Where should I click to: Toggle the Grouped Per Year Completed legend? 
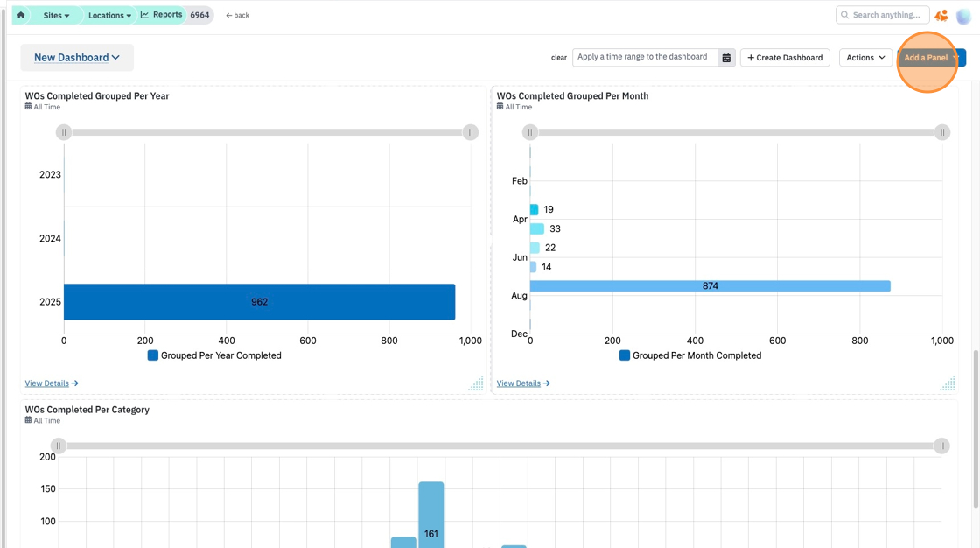(x=214, y=355)
